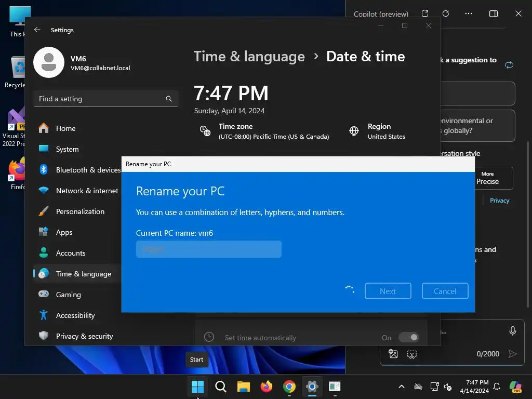Click the Accessibility figure icon
Image resolution: width=532 pixels, height=399 pixels.
44,315
